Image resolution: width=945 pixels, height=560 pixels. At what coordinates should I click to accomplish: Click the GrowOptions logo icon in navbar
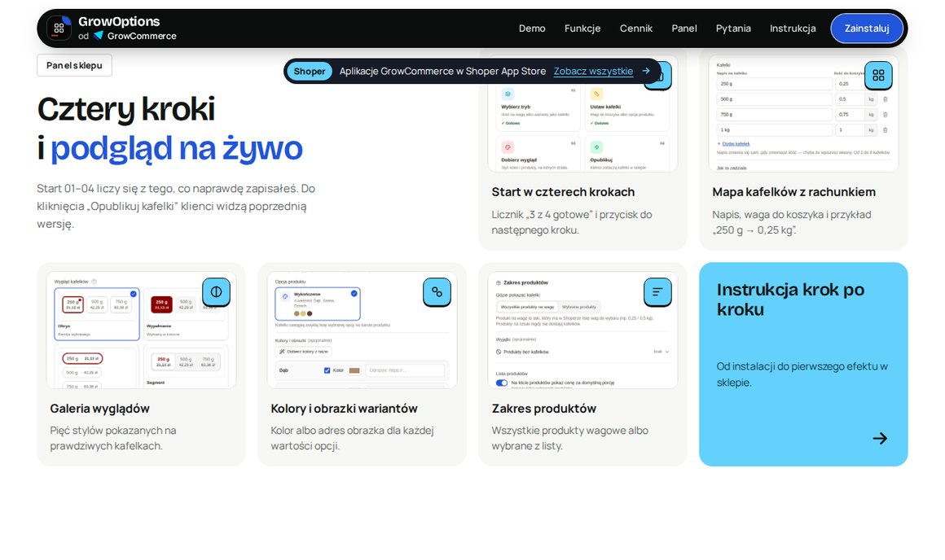click(59, 28)
